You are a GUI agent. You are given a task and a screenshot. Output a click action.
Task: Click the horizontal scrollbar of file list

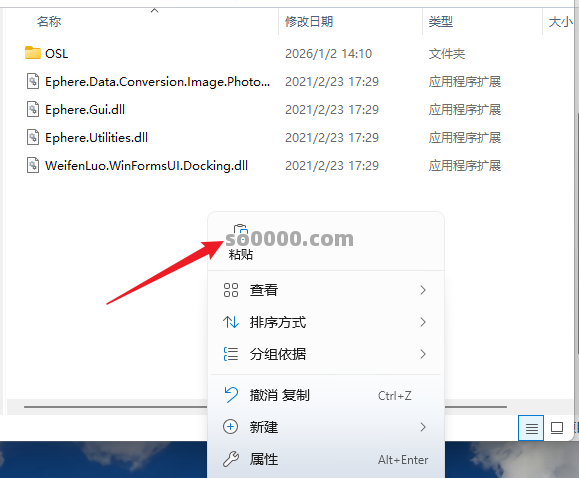point(265,407)
